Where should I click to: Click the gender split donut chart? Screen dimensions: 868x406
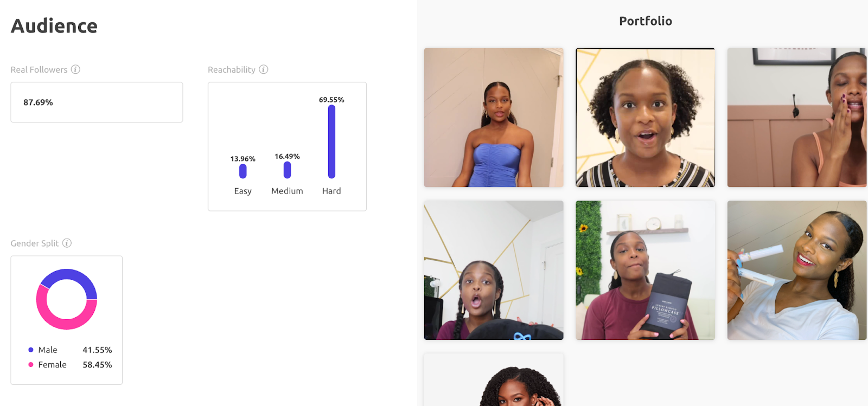point(67,299)
